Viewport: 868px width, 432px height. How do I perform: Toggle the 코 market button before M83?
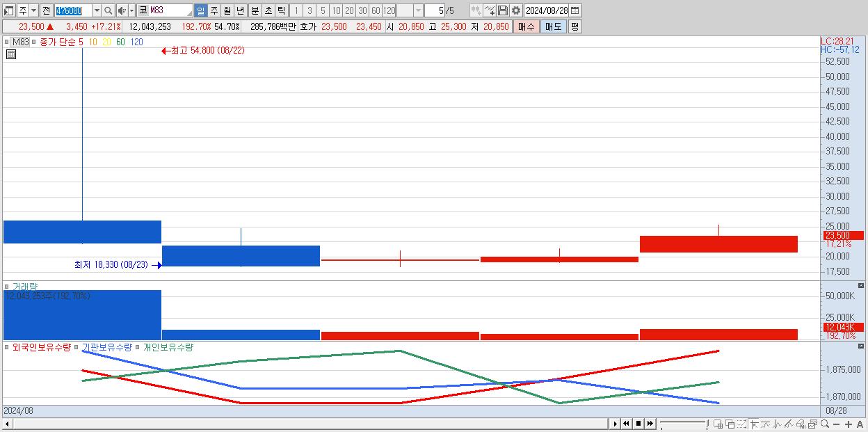[x=143, y=10]
